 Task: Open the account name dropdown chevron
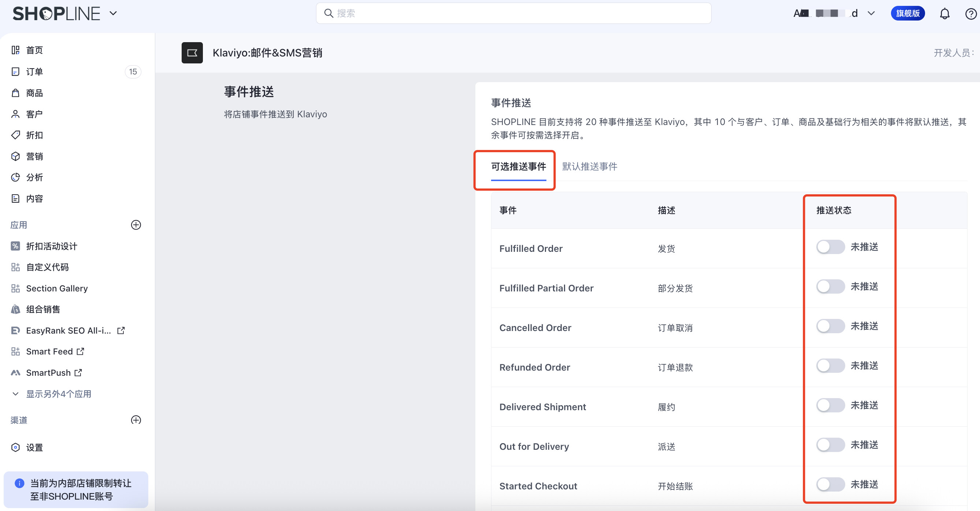871,14
